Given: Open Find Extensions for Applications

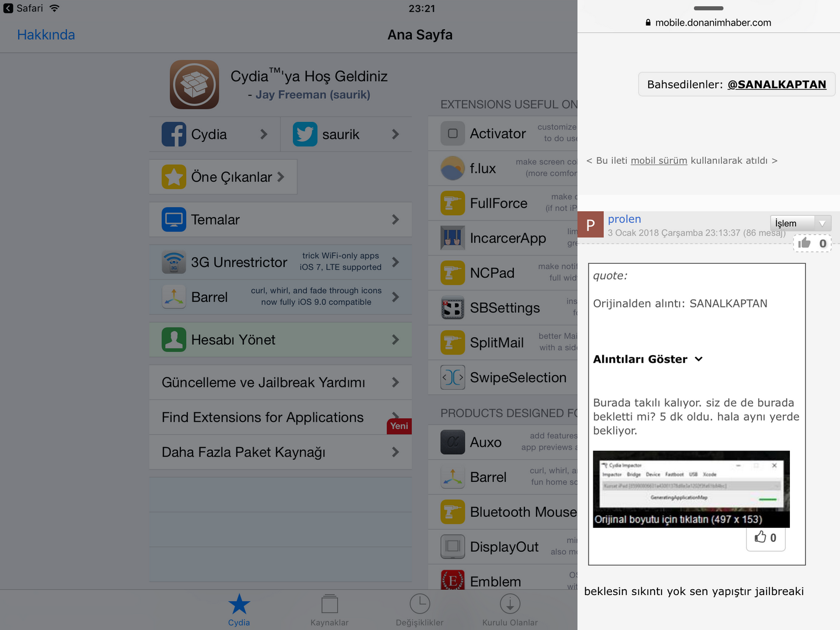Looking at the screenshot, I should click(x=281, y=417).
